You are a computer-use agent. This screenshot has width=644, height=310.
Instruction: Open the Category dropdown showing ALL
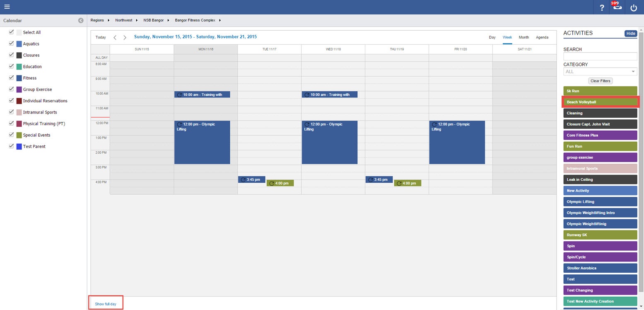[x=600, y=72]
